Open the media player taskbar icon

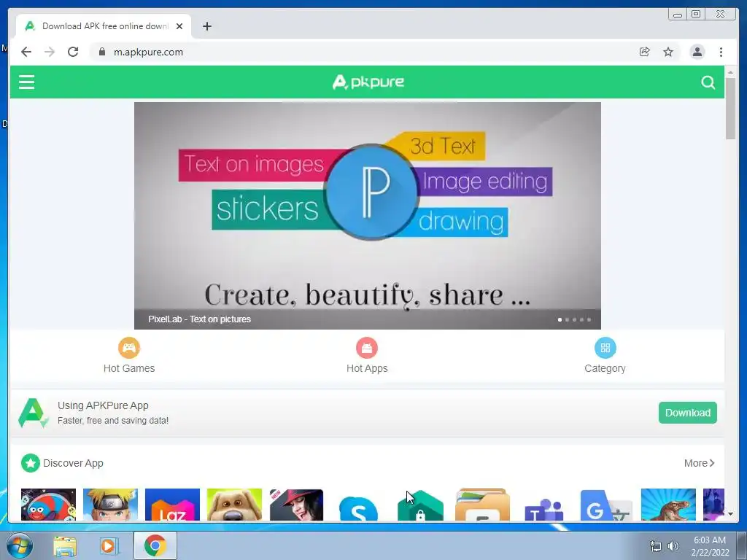point(108,546)
